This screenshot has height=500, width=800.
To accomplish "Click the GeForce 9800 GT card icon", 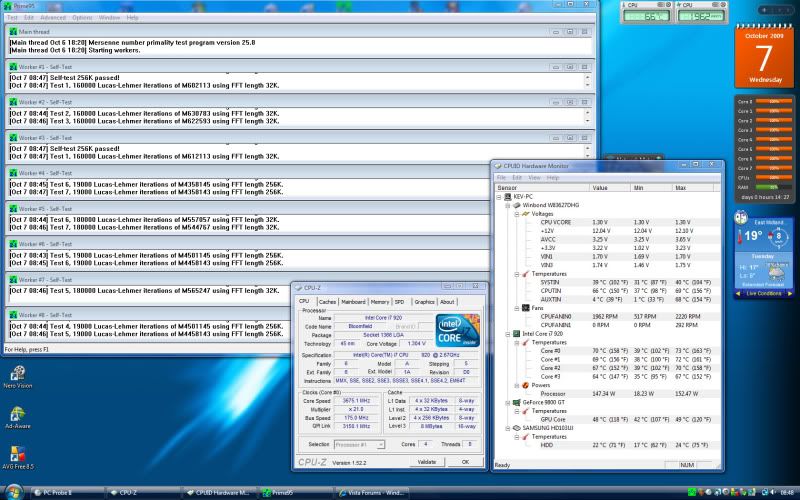I will [516, 403].
